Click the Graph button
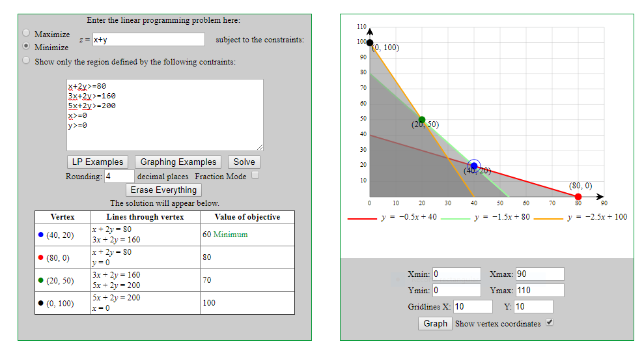Screen dimensions: 644x346 (435, 323)
